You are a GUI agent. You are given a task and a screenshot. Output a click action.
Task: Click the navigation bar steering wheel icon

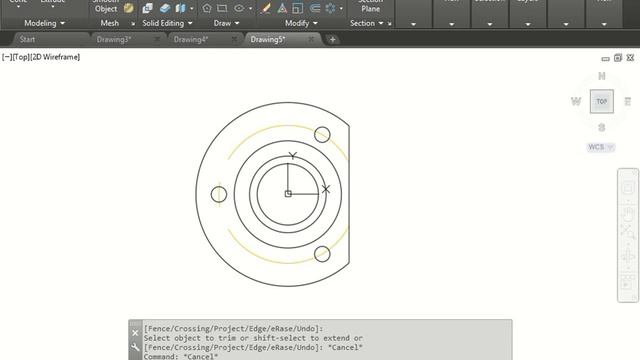click(628, 189)
